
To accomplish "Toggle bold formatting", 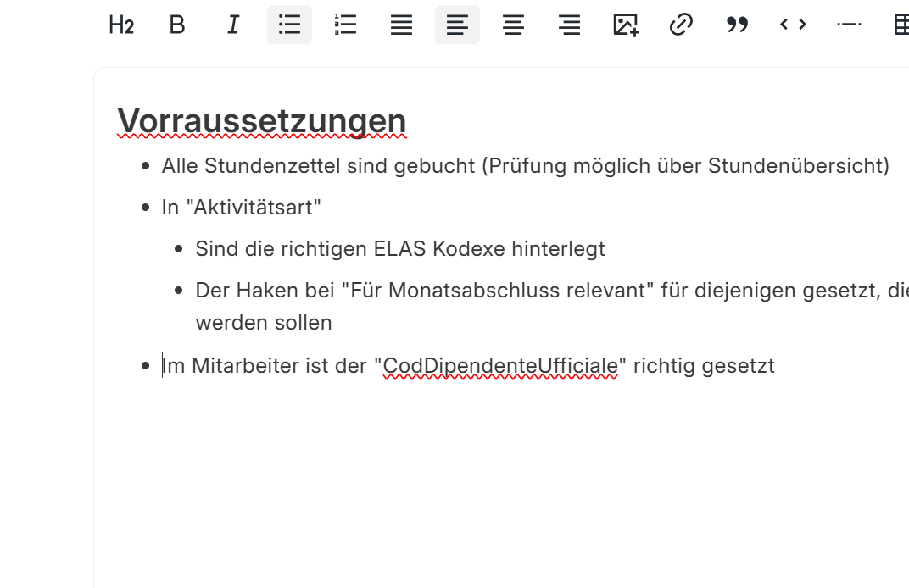I will point(177,25).
